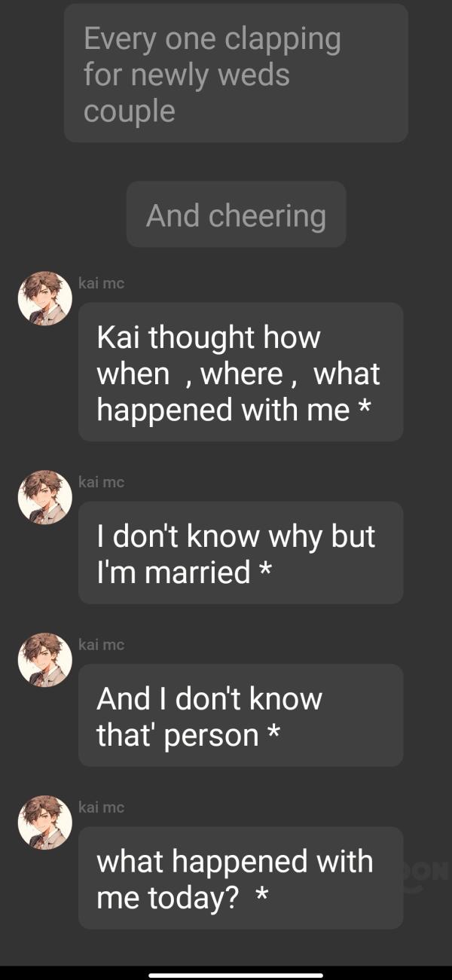
Task: Open "kai mc" name above "Kai thought how"
Action: coord(101,283)
